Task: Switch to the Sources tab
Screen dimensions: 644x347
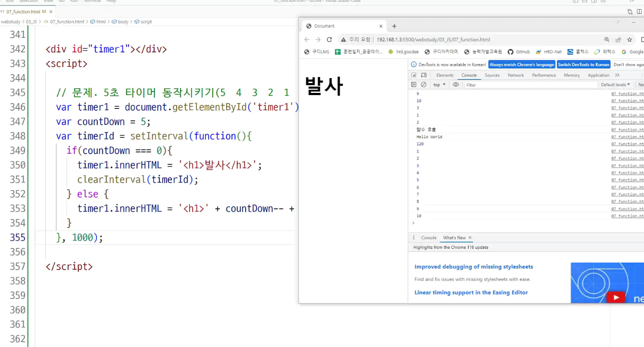Action: [x=492, y=75]
